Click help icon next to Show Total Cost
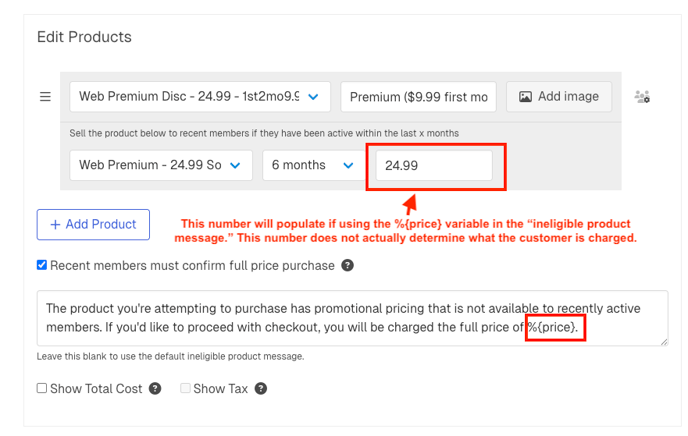688x436 pixels. coord(155,389)
